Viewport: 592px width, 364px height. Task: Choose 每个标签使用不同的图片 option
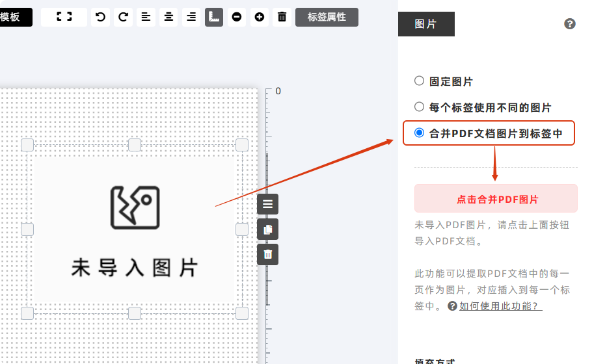pyautogui.click(x=420, y=107)
